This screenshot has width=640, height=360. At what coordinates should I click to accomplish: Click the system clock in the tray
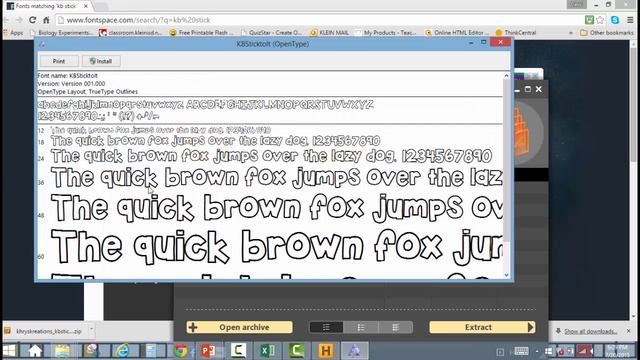[617, 351]
